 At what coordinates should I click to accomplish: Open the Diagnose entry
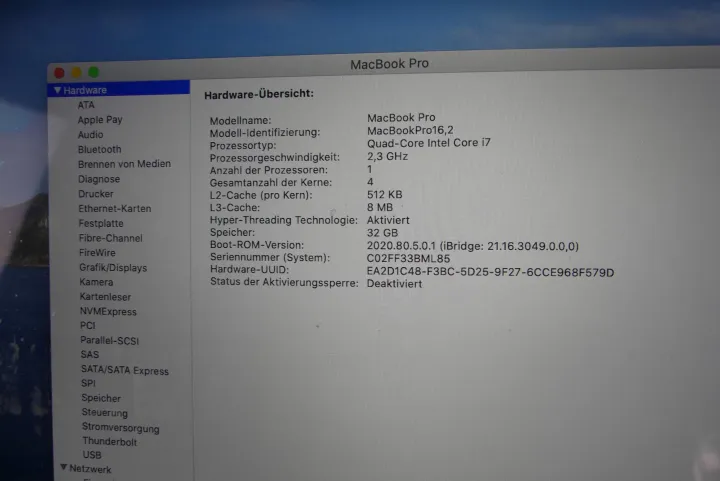point(99,179)
